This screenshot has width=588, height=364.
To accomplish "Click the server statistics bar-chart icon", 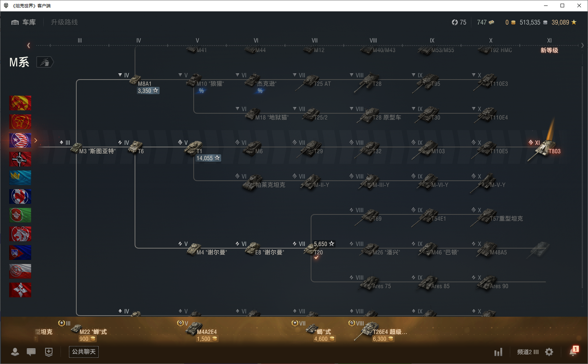I will (498, 352).
